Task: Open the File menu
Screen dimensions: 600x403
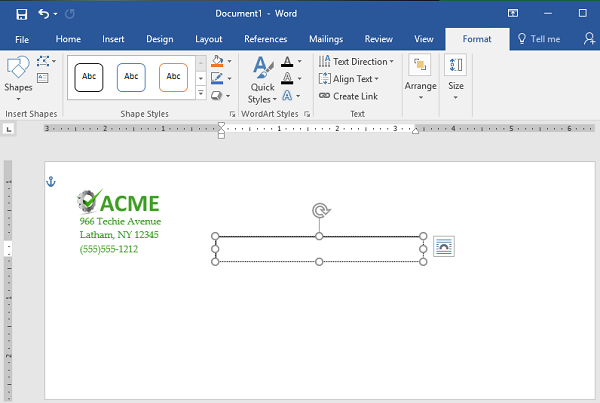Action: 22,39
